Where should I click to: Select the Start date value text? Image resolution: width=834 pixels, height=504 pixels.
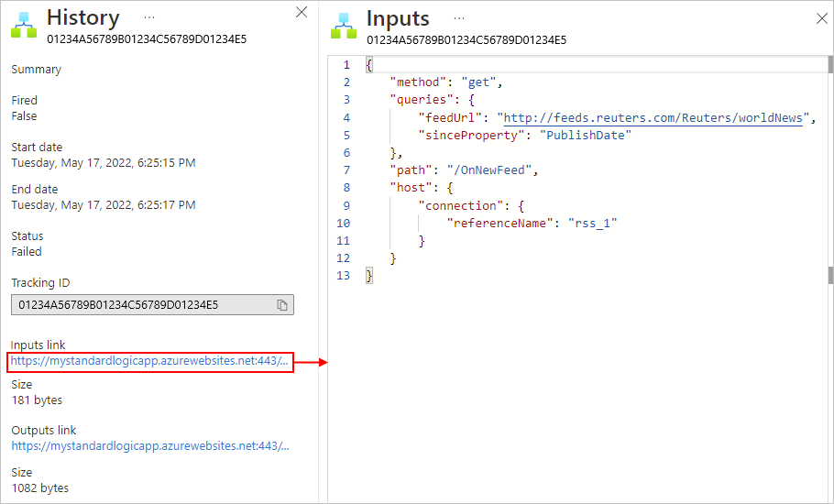point(104,163)
